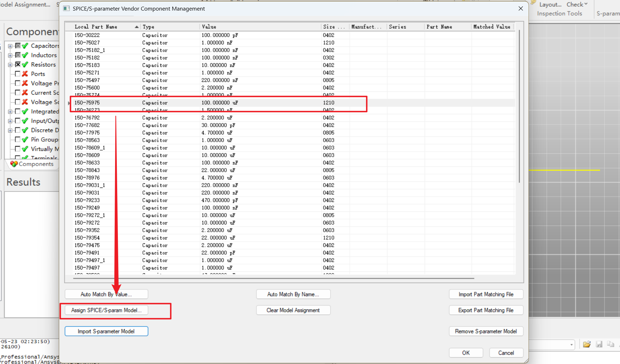Open Layout... tool in ribbon

[x=550, y=5]
